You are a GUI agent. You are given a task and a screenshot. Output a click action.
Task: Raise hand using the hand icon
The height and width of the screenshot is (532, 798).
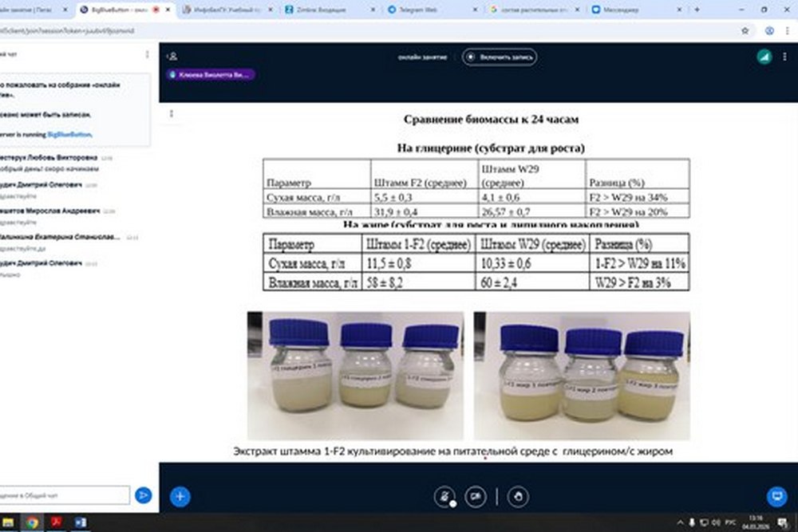point(518,496)
